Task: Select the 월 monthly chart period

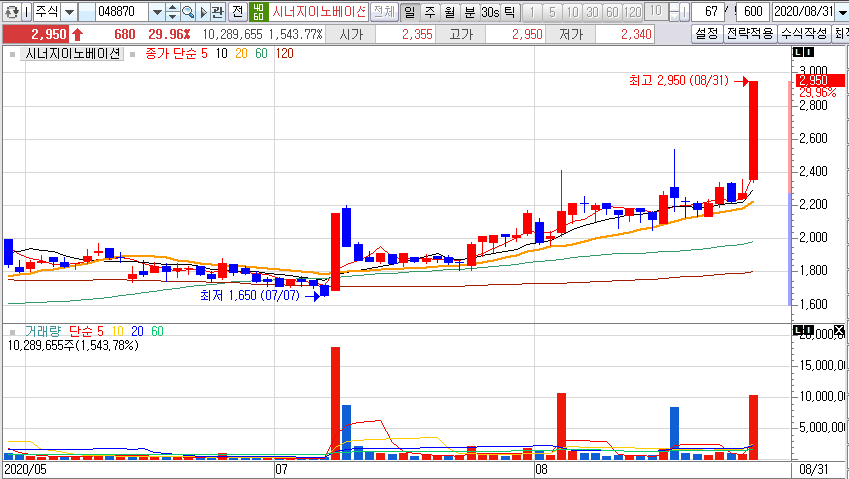Action: [x=449, y=11]
